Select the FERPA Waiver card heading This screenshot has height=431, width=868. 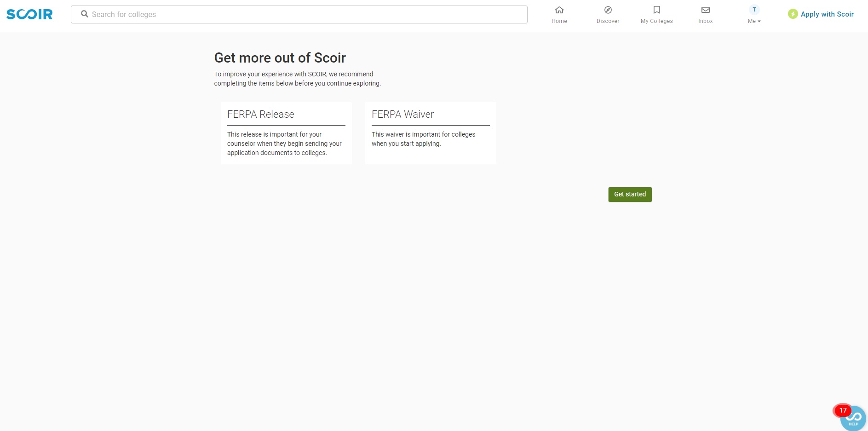[x=402, y=114]
